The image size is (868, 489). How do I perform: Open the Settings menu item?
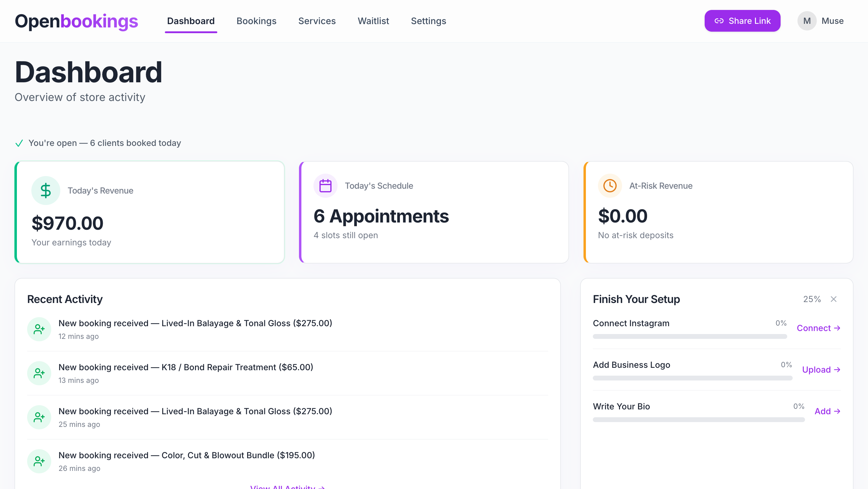428,21
